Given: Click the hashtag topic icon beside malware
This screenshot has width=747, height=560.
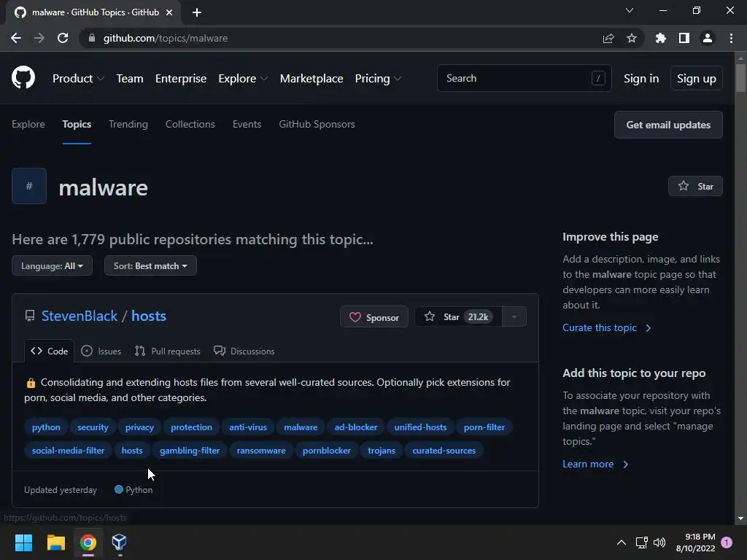Looking at the screenshot, I should tap(29, 186).
